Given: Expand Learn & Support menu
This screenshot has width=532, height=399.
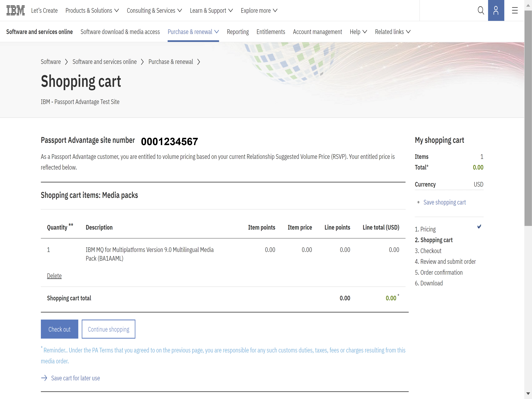Looking at the screenshot, I should 211,11.
